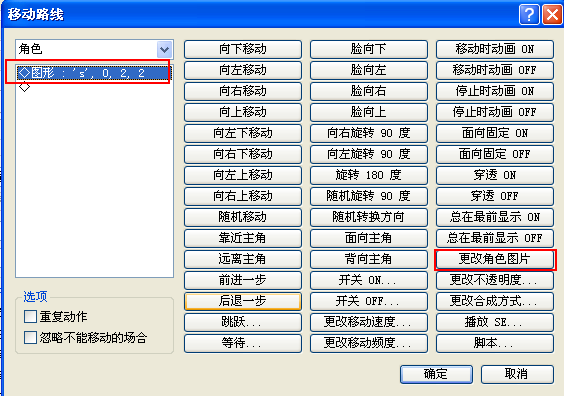Open 更改移动速度... dialog

(369, 322)
